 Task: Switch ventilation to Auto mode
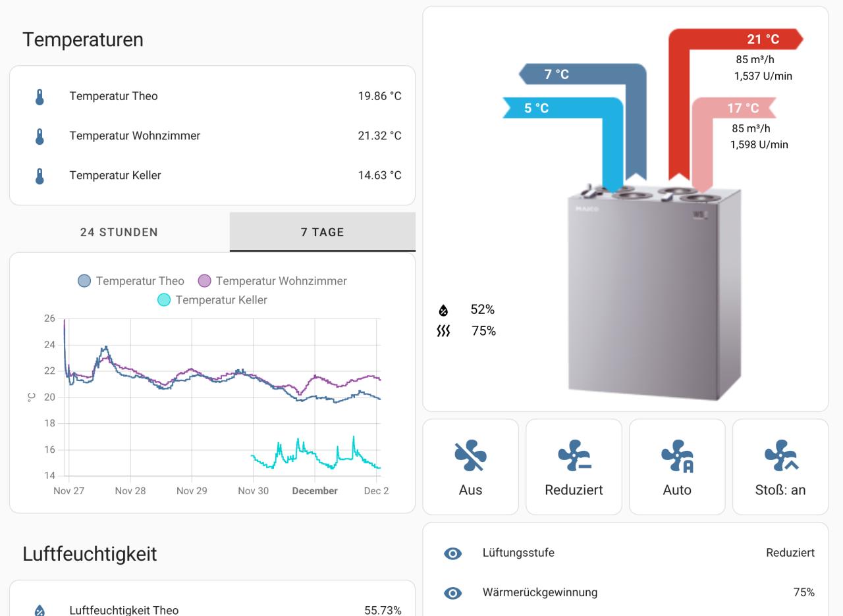coord(677,467)
